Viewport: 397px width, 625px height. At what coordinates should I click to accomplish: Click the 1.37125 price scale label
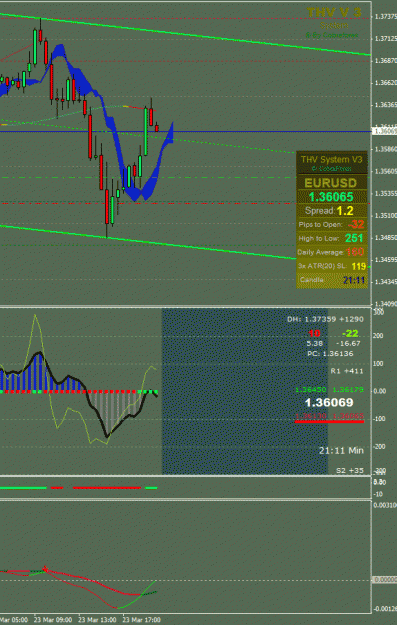(386, 39)
